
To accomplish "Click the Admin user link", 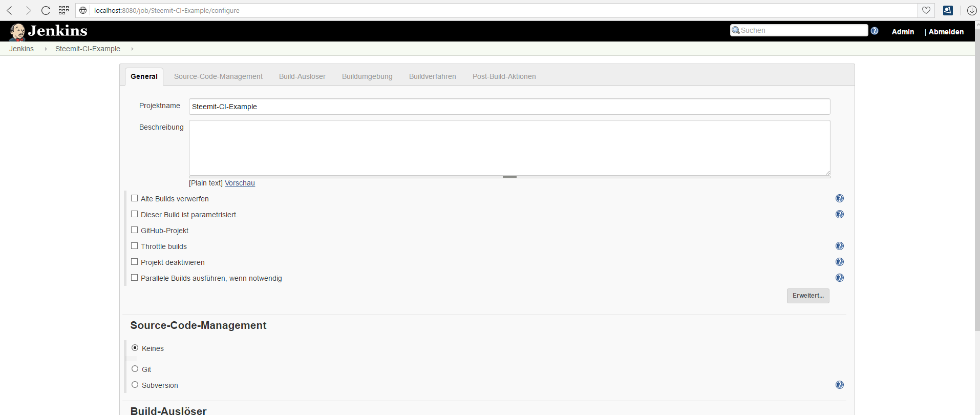I will pyautogui.click(x=903, y=32).
